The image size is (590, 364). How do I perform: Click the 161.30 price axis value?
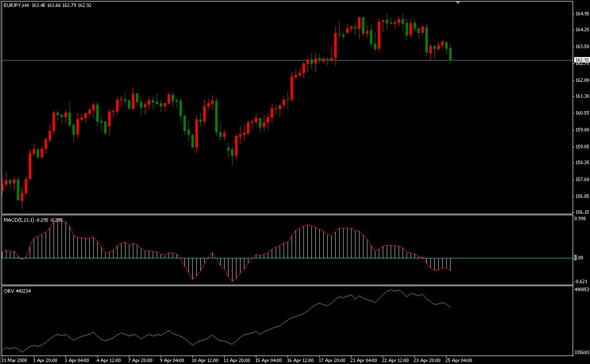tap(582, 96)
